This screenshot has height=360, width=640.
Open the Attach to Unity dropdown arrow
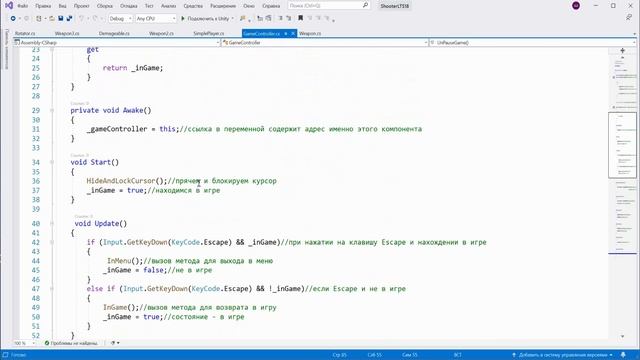[x=233, y=18]
